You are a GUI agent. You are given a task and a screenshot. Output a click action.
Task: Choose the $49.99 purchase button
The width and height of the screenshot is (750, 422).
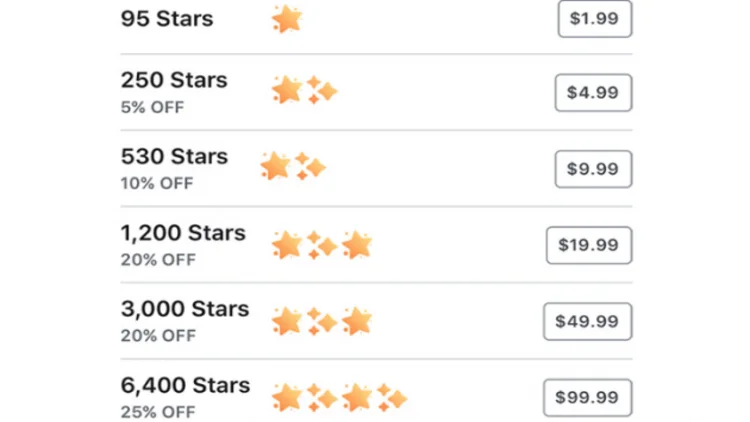[x=587, y=321]
